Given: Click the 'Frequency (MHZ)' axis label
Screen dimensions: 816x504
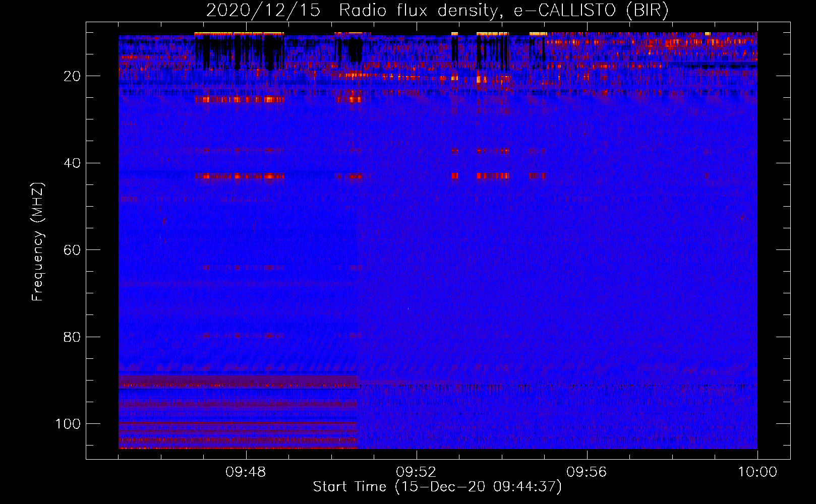Looking at the screenshot, I should pos(38,241).
